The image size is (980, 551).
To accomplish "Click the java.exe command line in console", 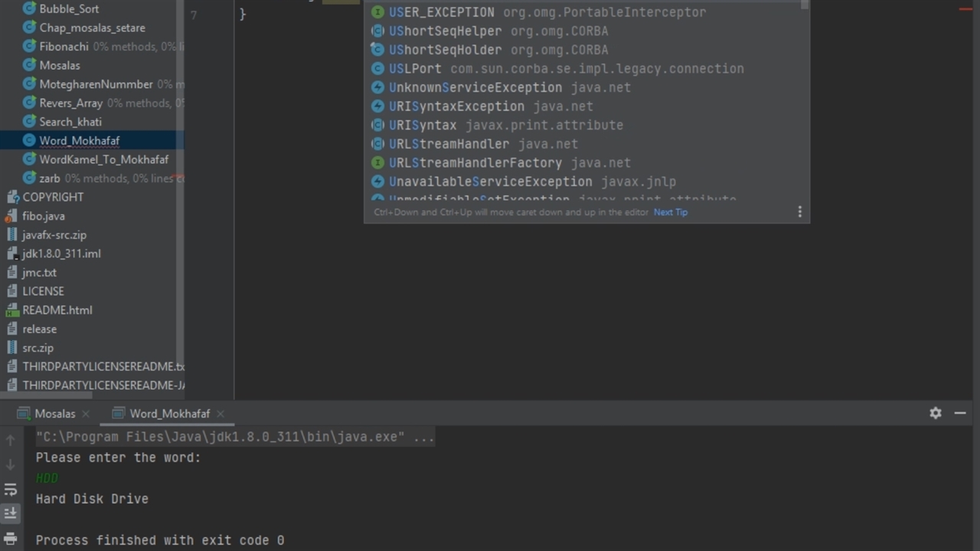I will pyautogui.click(x=234, y=437).
